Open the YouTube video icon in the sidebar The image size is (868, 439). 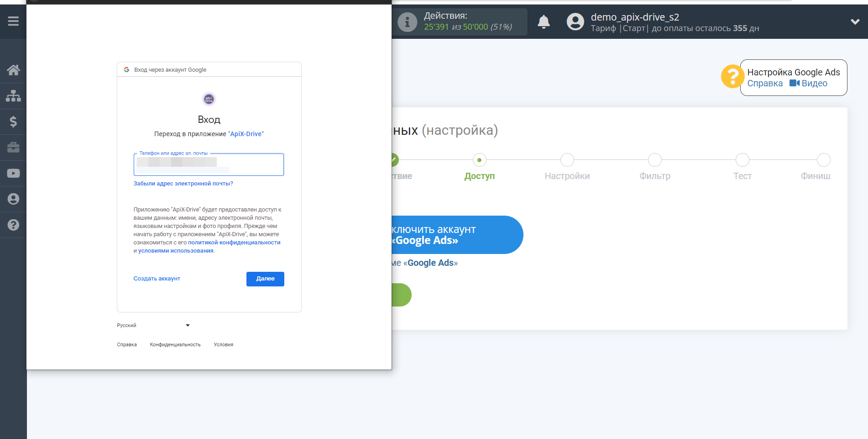(x=13, y=173)
